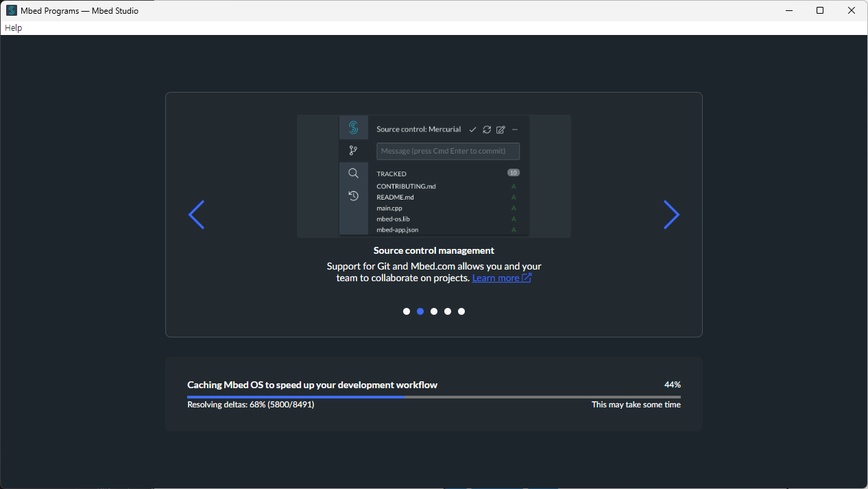Viewport: 868px width, 489px height.
Task: Click 'Caching Mbed OS' heading text
Action: (312, 385)
